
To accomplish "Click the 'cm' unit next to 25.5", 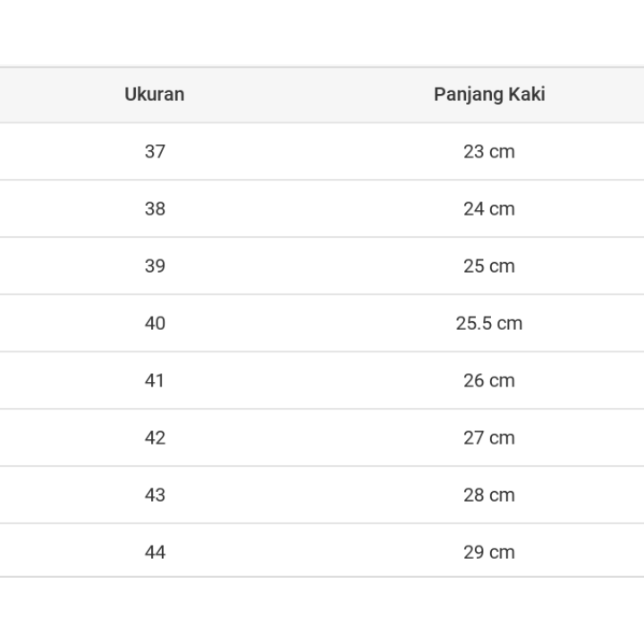I will tap(510, 323).
